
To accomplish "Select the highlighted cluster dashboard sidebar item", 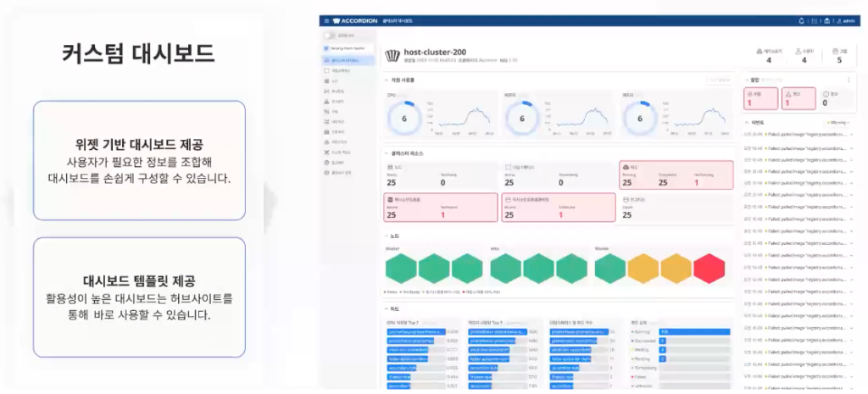I will [x=347, y=60].
